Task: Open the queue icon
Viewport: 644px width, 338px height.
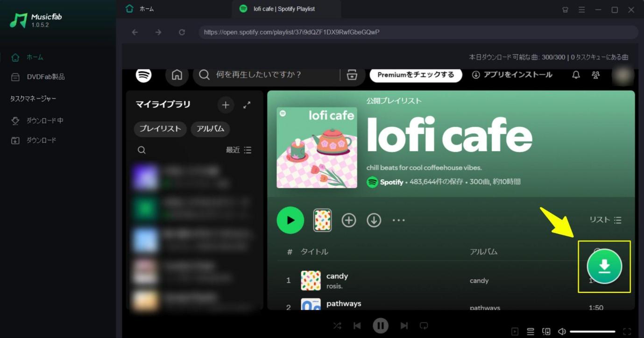Action: point(531,331)
